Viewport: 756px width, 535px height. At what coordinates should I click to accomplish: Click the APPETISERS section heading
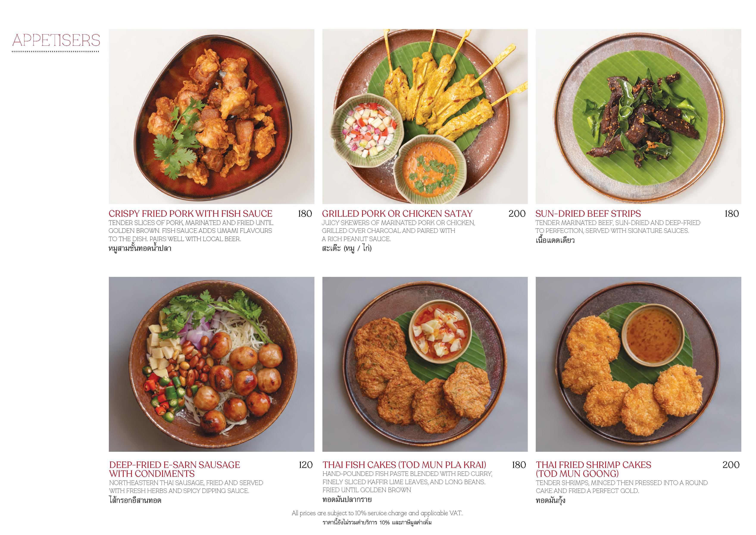56,40
